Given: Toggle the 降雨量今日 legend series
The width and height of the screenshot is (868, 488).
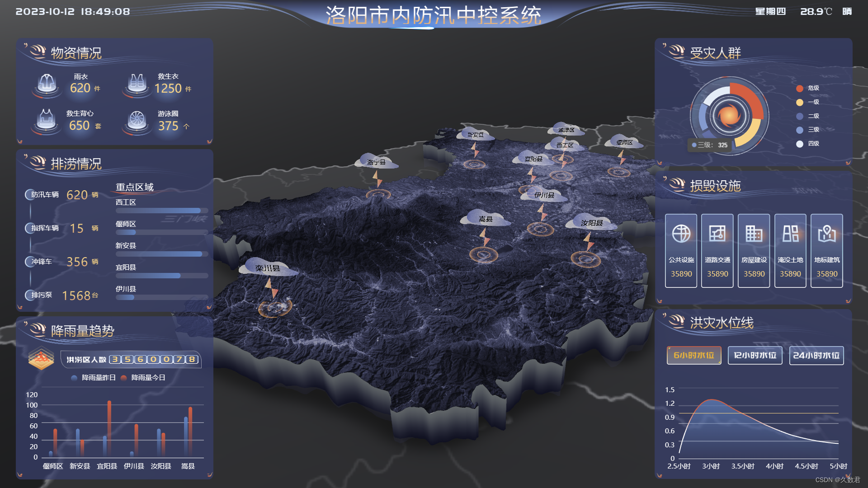Looking at the screenshot, I should (x=143, y=378).
